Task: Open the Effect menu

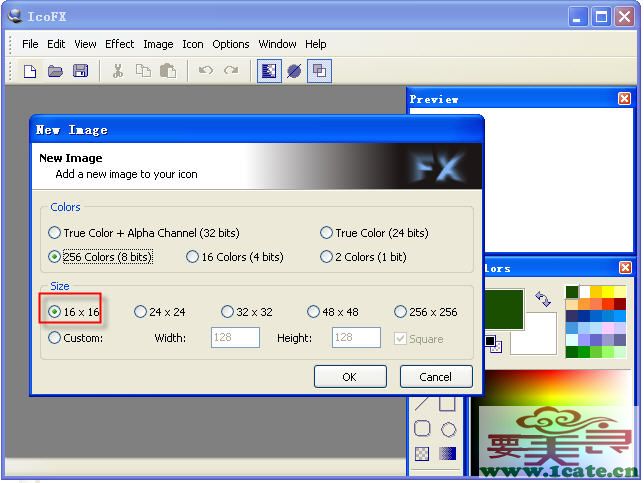Action: (119, 44)
